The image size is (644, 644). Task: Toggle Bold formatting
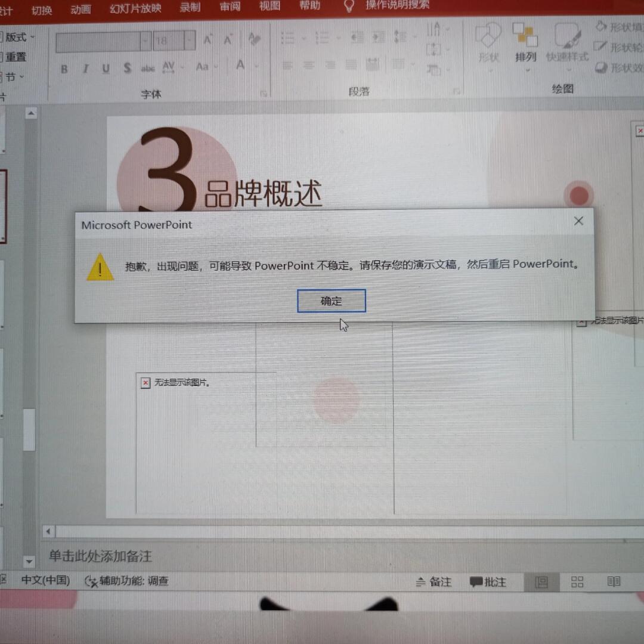coord(64,69)
